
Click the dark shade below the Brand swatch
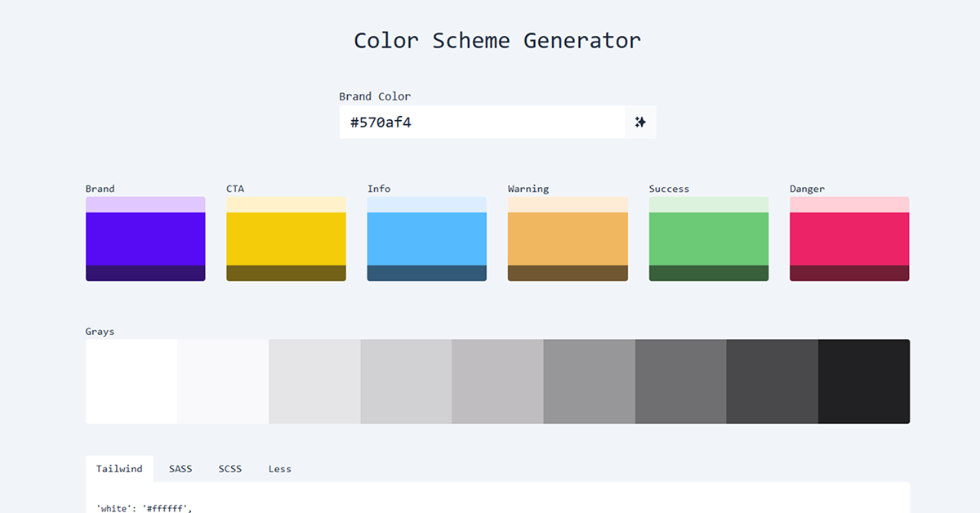[x=145, y=274]
